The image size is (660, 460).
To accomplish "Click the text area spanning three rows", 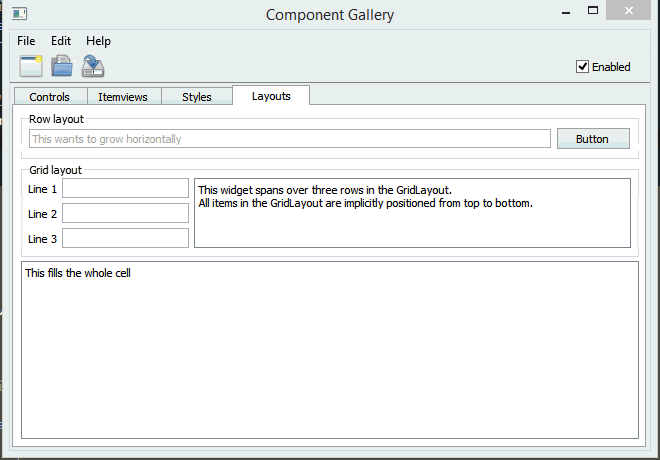I will coord(412,213).
